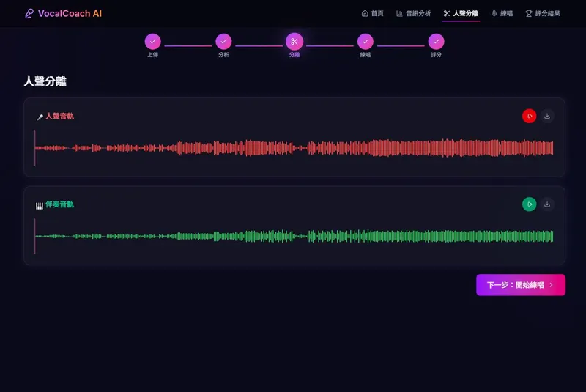Open the 首頁 home nav item
This screenshot has width=586, height=392.
373,13
